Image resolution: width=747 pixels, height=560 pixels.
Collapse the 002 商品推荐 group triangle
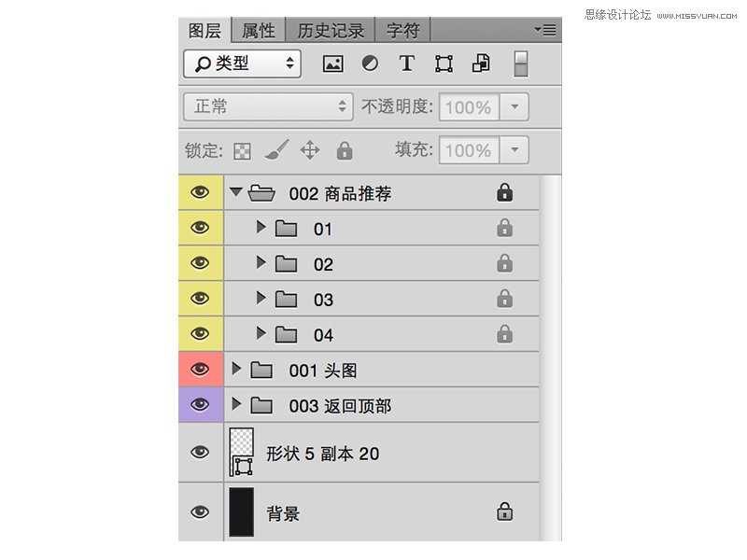(236, 192)
